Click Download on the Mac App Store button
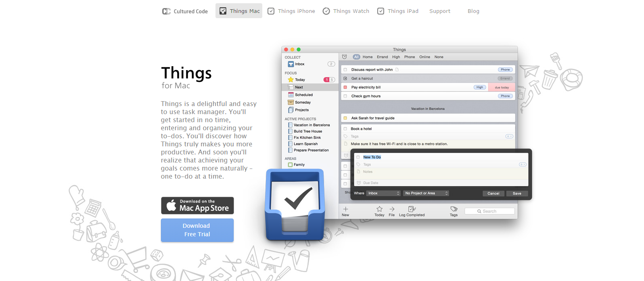 click(197, 206)
